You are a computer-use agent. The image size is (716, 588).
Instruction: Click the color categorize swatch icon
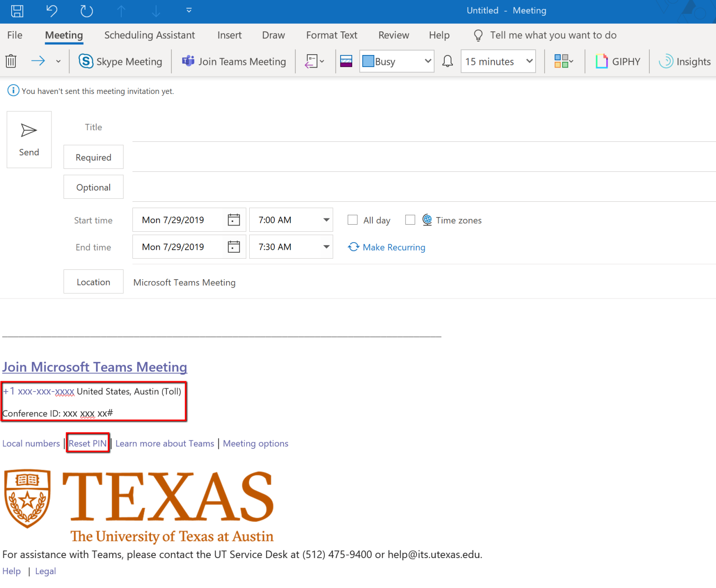click(x=562, y=61)
